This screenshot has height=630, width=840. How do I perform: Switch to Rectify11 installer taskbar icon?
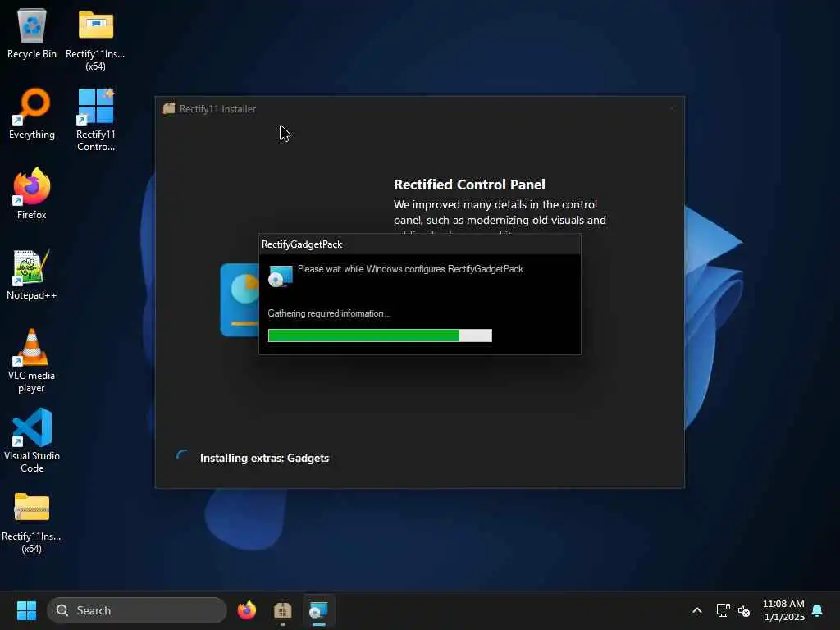point(282,610)
